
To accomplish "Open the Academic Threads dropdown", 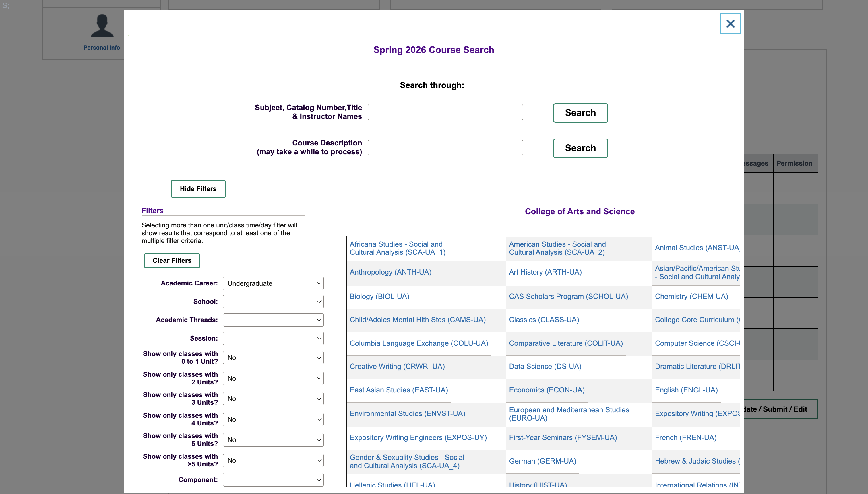I will tap(273, 320).
